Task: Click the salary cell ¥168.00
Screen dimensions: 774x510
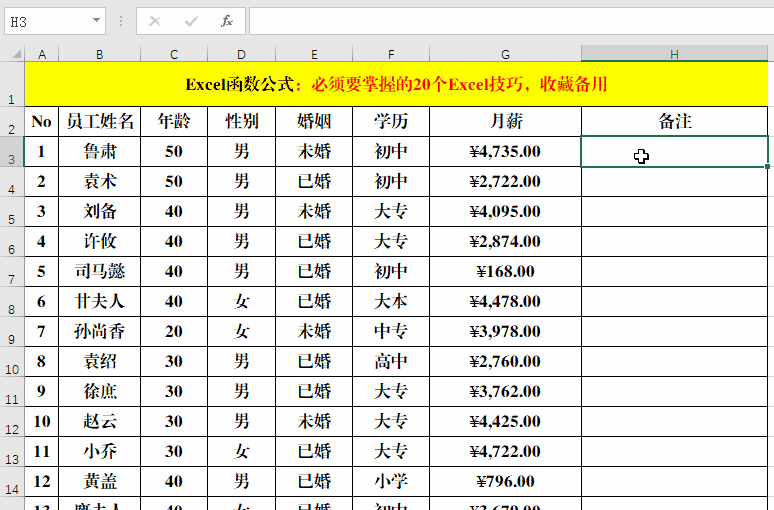Action: pyautogui.click(x=505, y=272)
